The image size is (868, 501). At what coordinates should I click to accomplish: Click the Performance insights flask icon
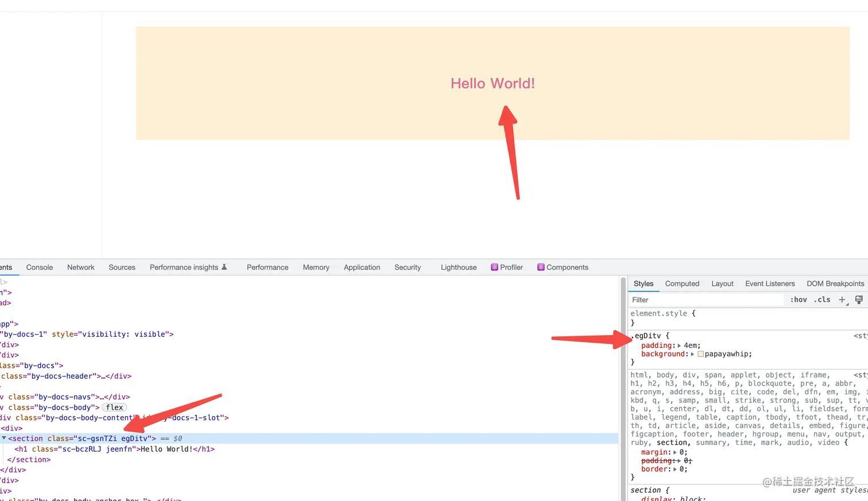225,266
